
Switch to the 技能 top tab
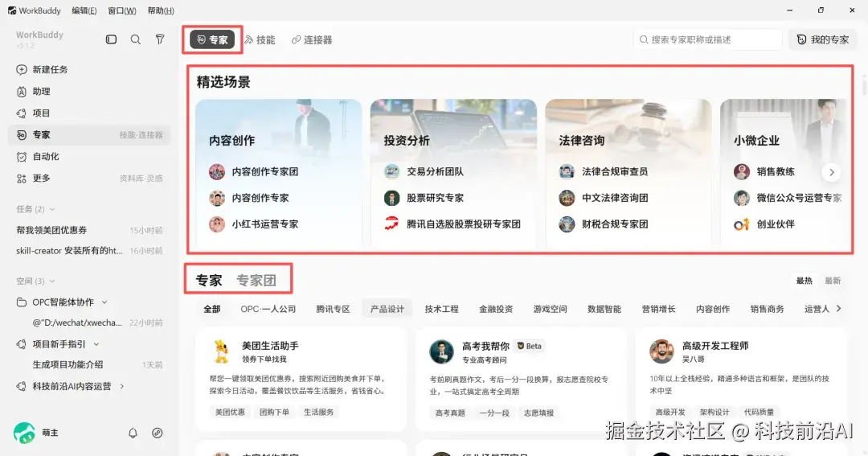(x=260, y=40)
